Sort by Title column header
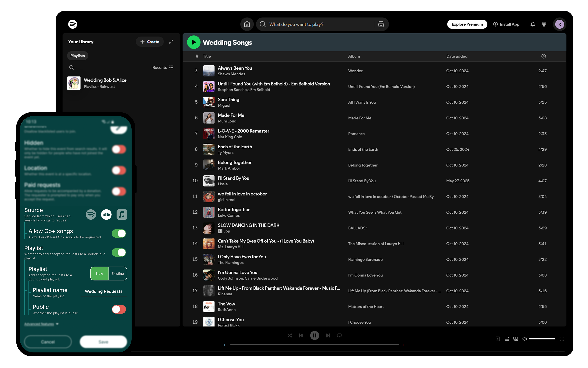 click(x=207, y=56)
